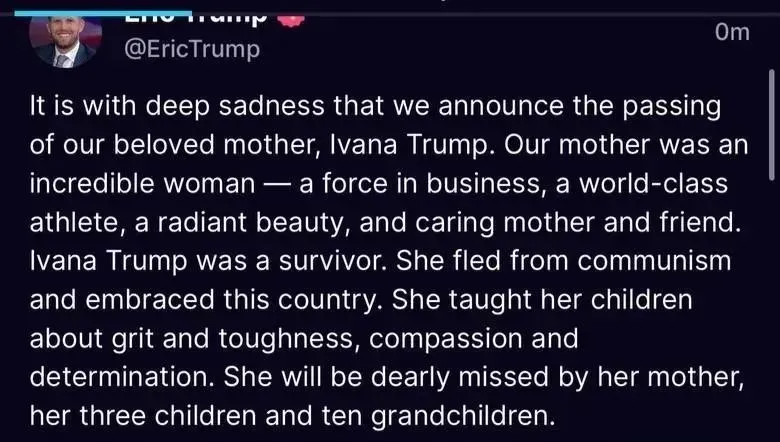
Task: Click the phrase 'She fled from communism'
Action: tap(564, 262)
